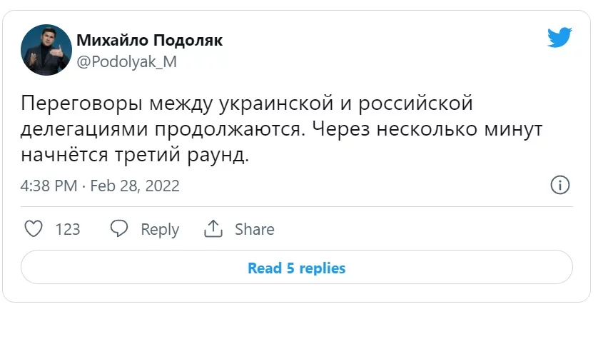This screenshot has width=603, height=364.
Task: Click the share arrow icon
Action: click(213, 229)
